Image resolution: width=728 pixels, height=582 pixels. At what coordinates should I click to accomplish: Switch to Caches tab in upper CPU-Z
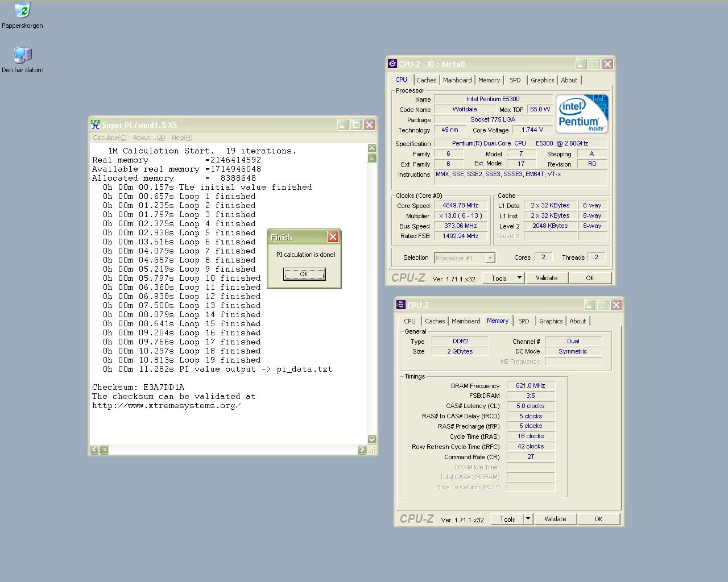pos(426,80)
